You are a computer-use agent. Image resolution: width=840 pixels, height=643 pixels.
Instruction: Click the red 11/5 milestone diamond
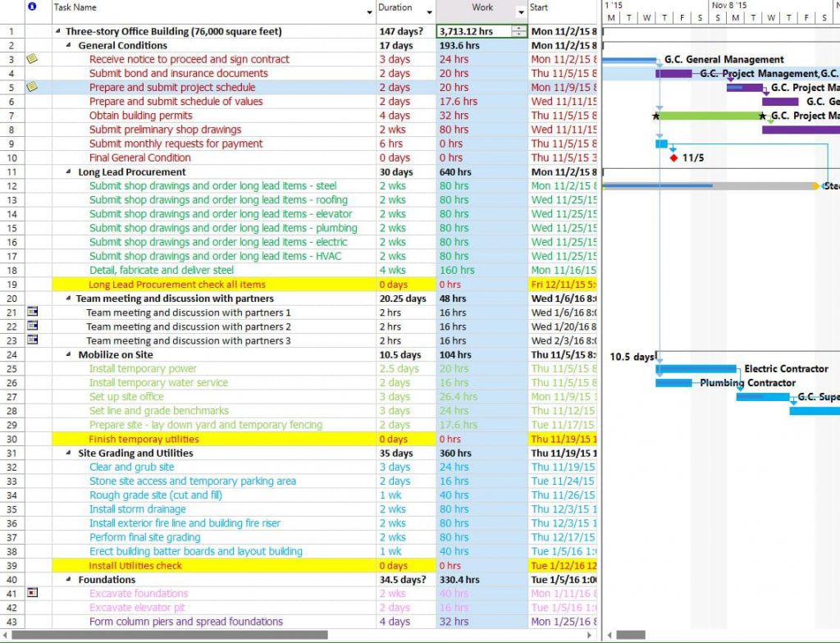tap(673, 157)
